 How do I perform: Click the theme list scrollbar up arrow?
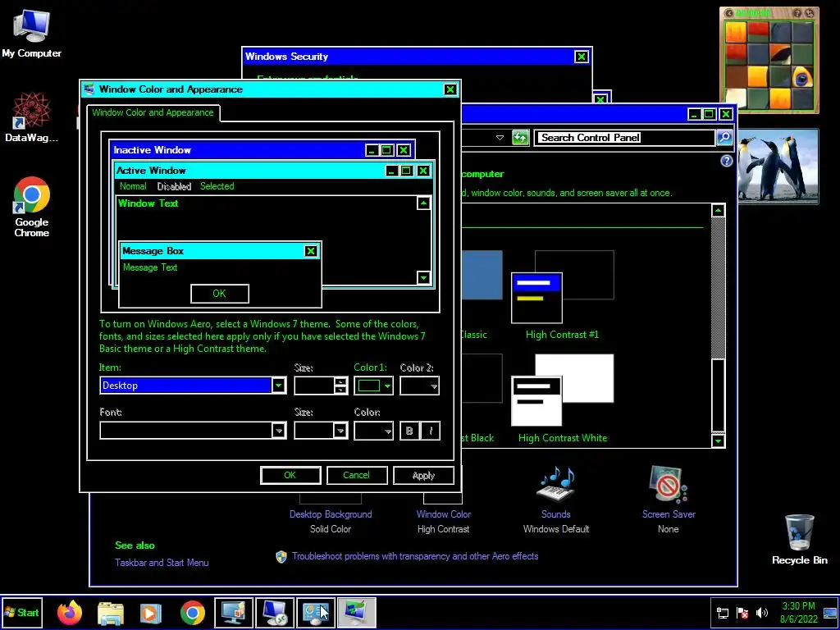pos(718,211)
